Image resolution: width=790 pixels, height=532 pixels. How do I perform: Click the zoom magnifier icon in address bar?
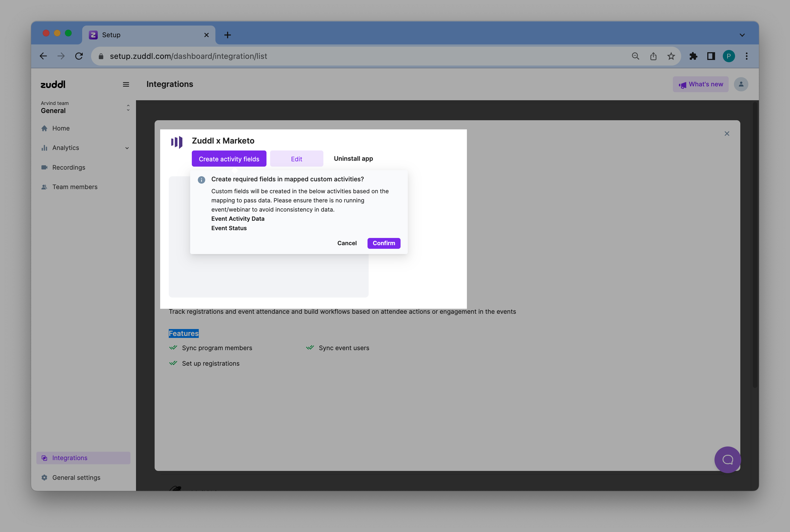coord(635,56)
